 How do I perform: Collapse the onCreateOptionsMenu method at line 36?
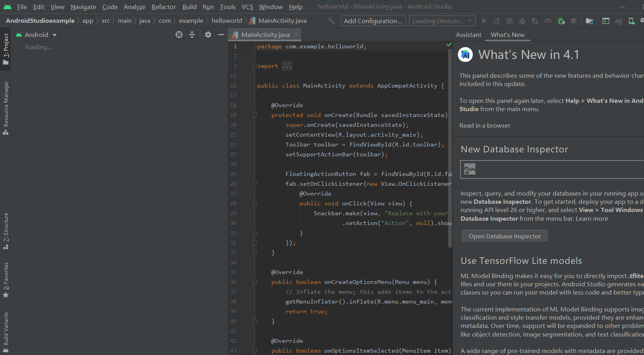click(254, 282)
